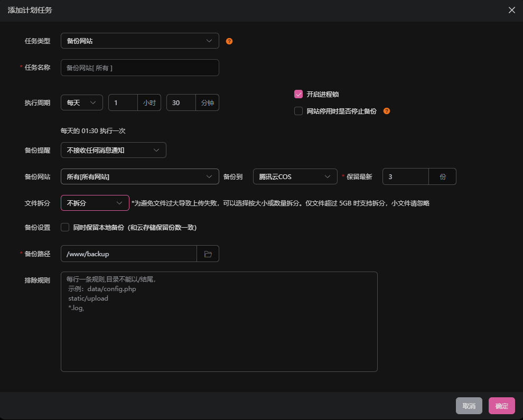Click the minute input showing 30
The width and height of the screenshot is (523, 420).
tap(181, 102)
